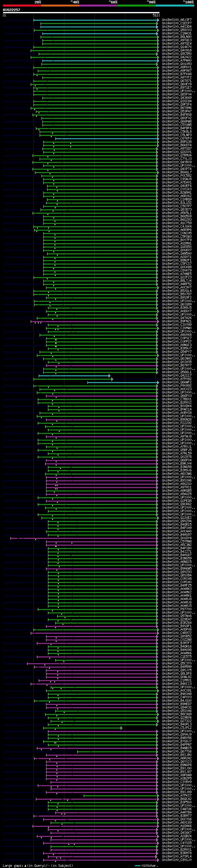Viewport: 197px width, 868px height.
Task: Select UniRef100_Q2PEQ8 label
Action: [177, 501]
